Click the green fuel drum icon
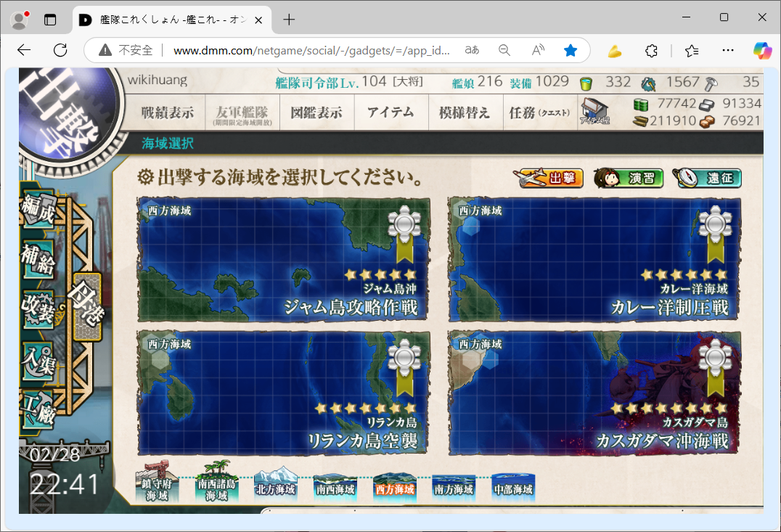Viewport: 781px width, 532px height. (x=641, y=105)
